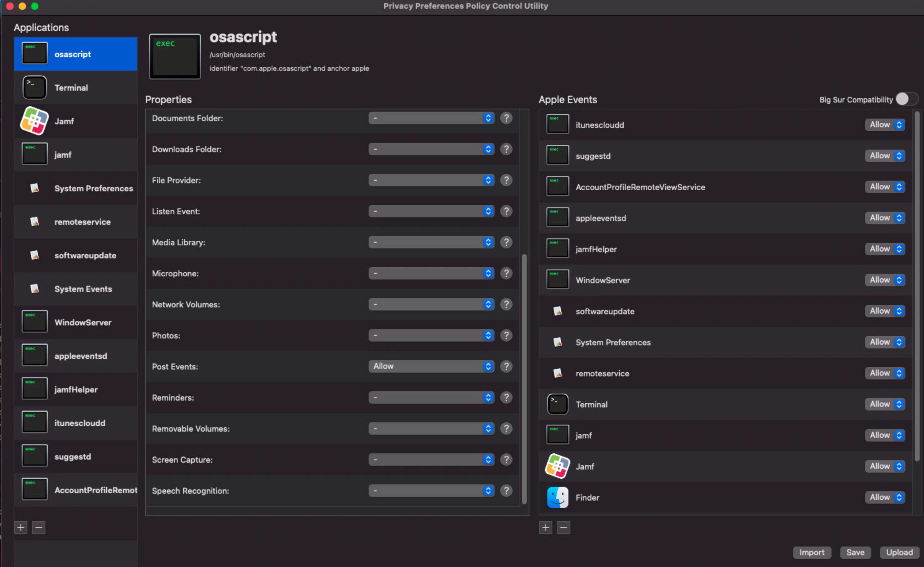Select System Events in Applications list
The image size is (924, 567).
pyautogui.click(x=83, y=289)
